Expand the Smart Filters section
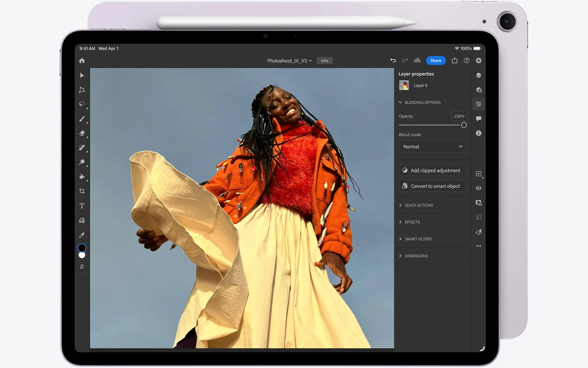 point(418,239)
